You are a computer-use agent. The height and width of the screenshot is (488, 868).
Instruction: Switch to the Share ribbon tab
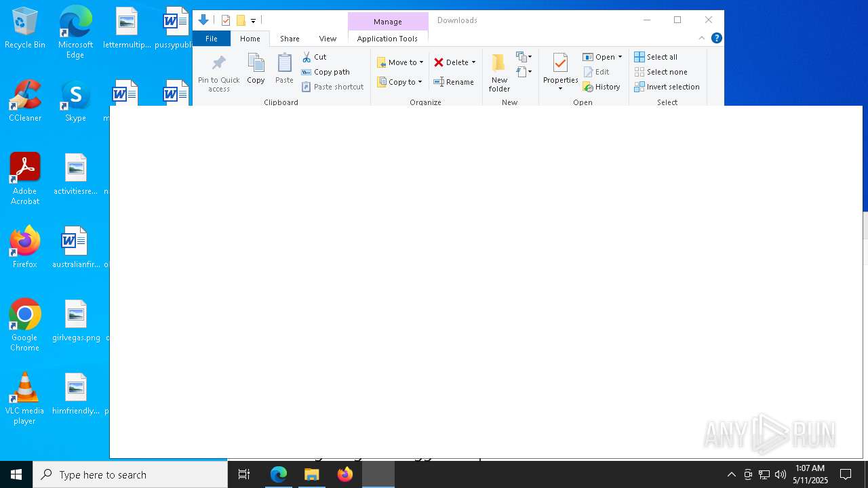290,39
